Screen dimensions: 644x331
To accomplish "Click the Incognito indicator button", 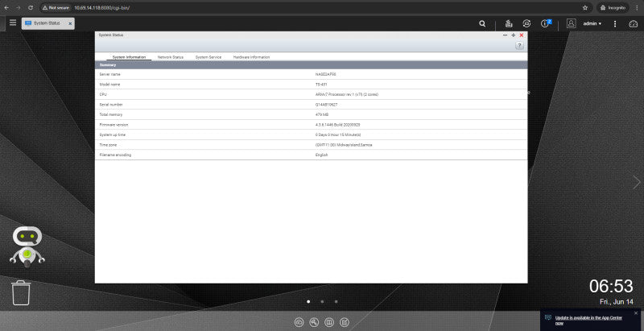I will [613, 8].
